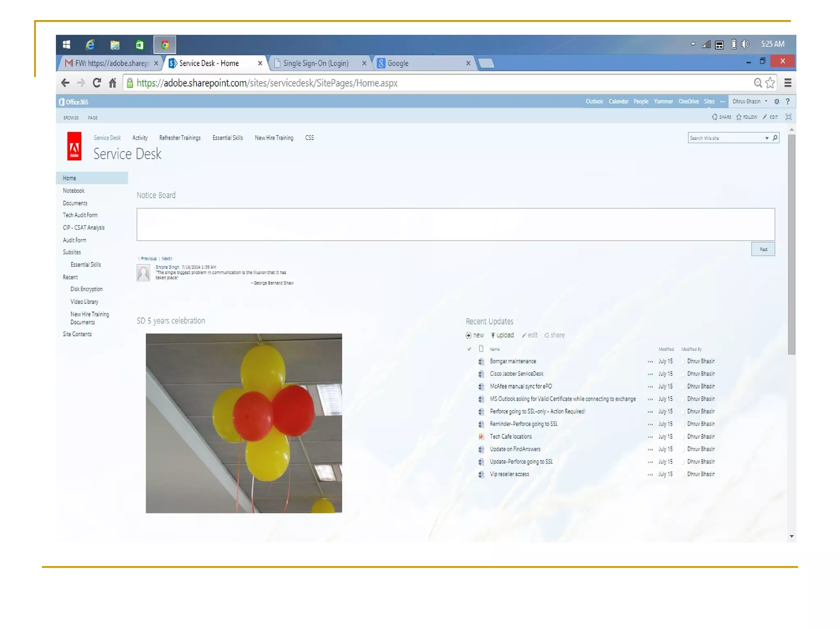Image resolution: width=840 pixels, height=630 pixels.
Task: Open Tech Cafe locations document link
Action: (511, 437)
